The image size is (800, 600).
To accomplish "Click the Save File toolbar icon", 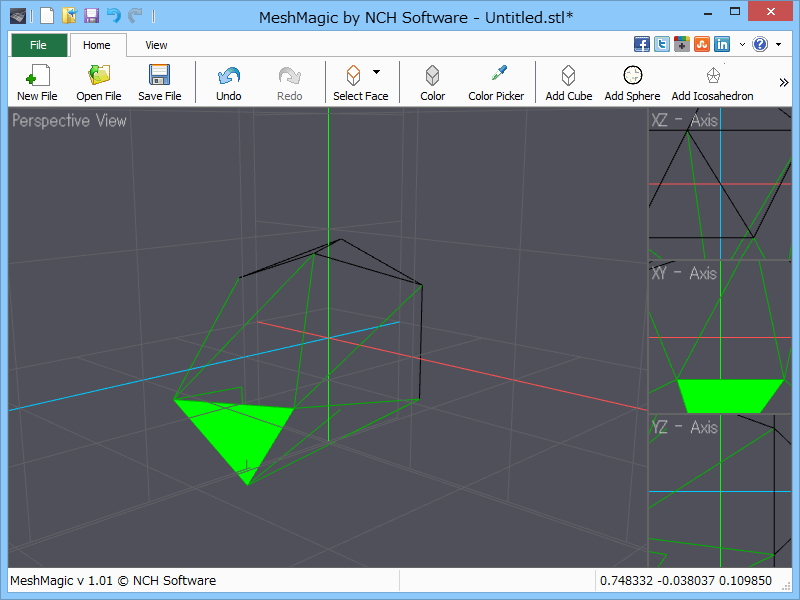I will pyautogui.click(x=159, y=82).
